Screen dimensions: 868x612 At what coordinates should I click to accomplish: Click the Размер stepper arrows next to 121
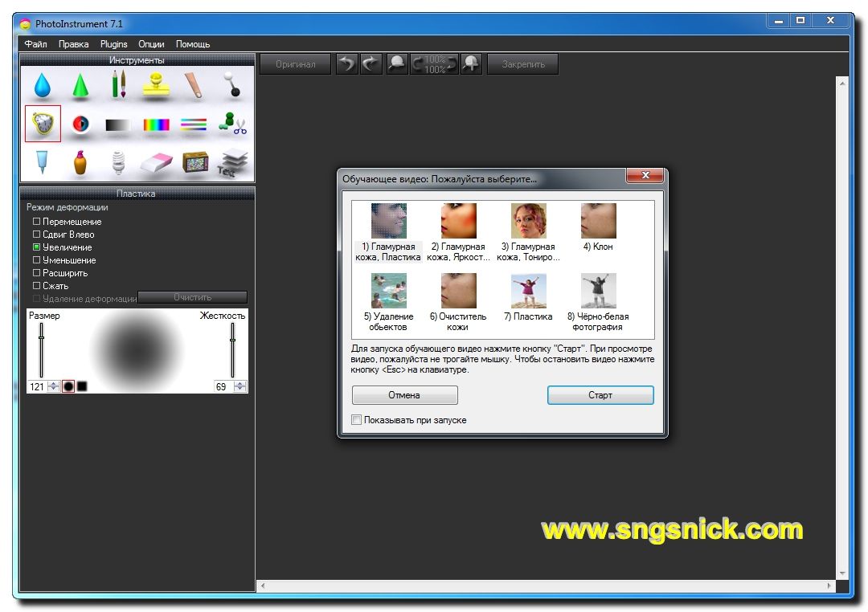(54, 386)
